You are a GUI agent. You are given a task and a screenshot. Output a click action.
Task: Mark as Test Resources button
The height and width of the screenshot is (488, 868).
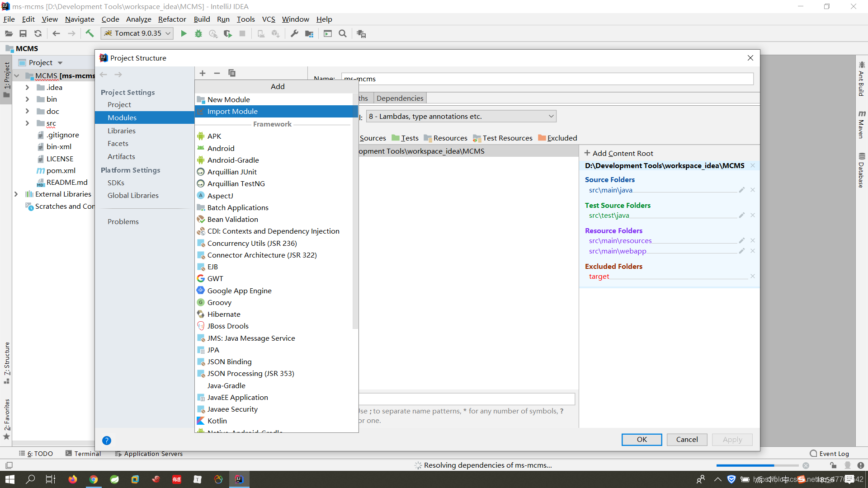pyautogui.click(x=503, y=138)
